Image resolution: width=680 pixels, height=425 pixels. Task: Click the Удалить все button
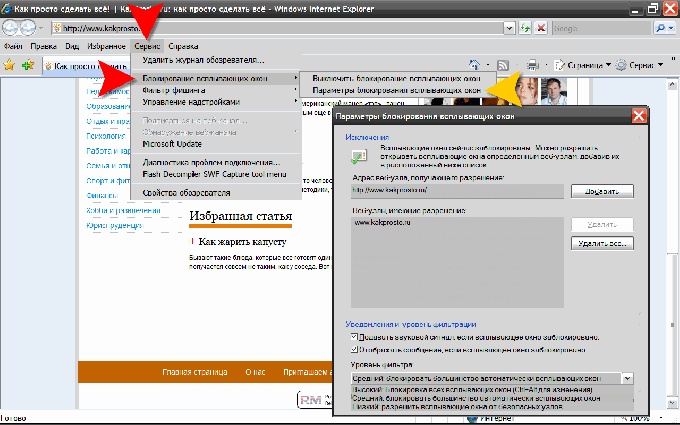pos(602,243)
